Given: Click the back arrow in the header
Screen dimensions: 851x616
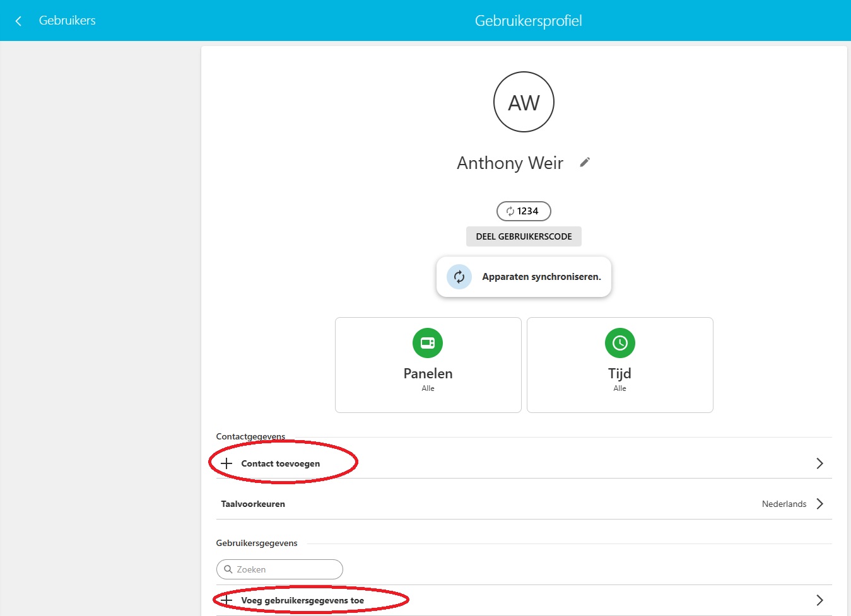Looking at the screenshot, I should pos(18,21).
